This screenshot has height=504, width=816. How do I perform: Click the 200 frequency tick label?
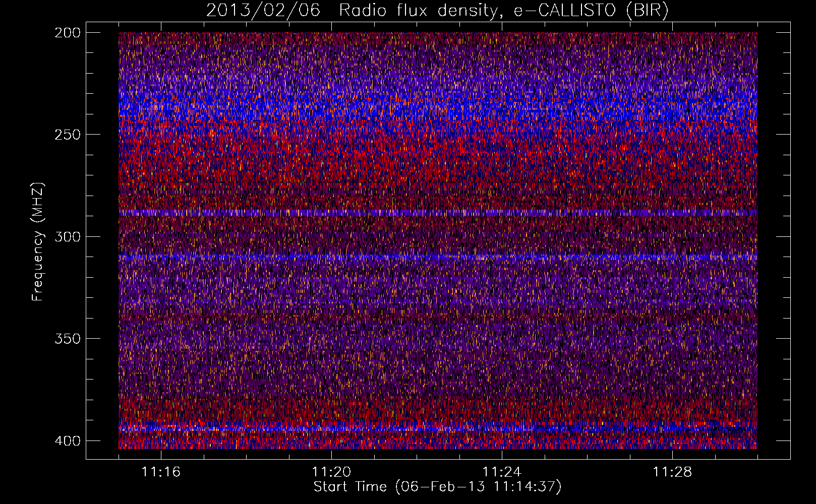(x=67, y=33)
